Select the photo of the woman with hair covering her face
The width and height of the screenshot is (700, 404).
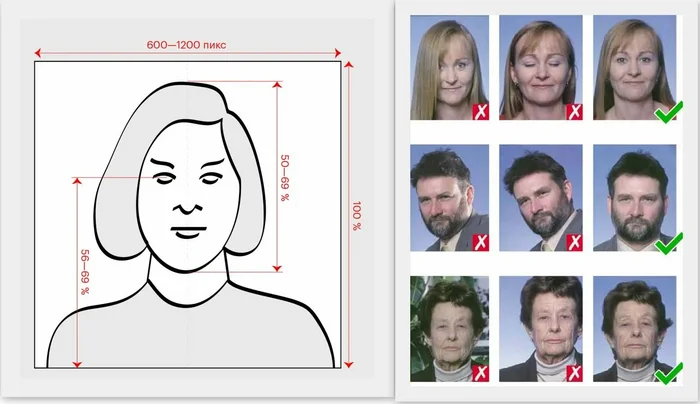(x=450, y=67)
